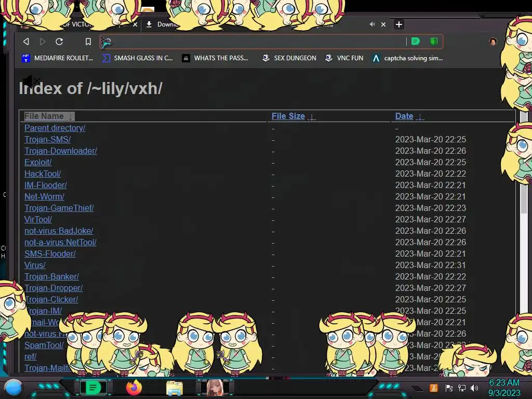Open the network icon in system tray
The image size is (532, 399).
click(461, 388)
